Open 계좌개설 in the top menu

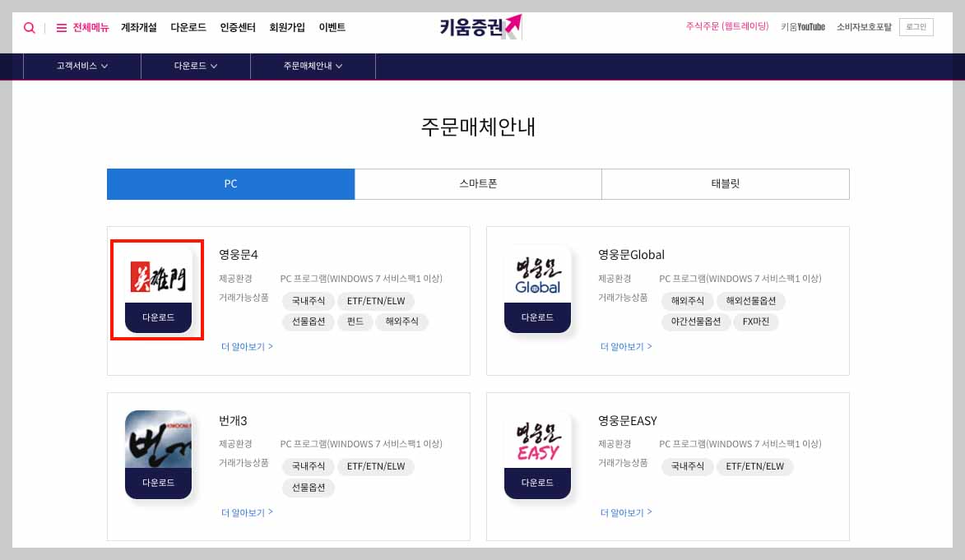point(139,28)
